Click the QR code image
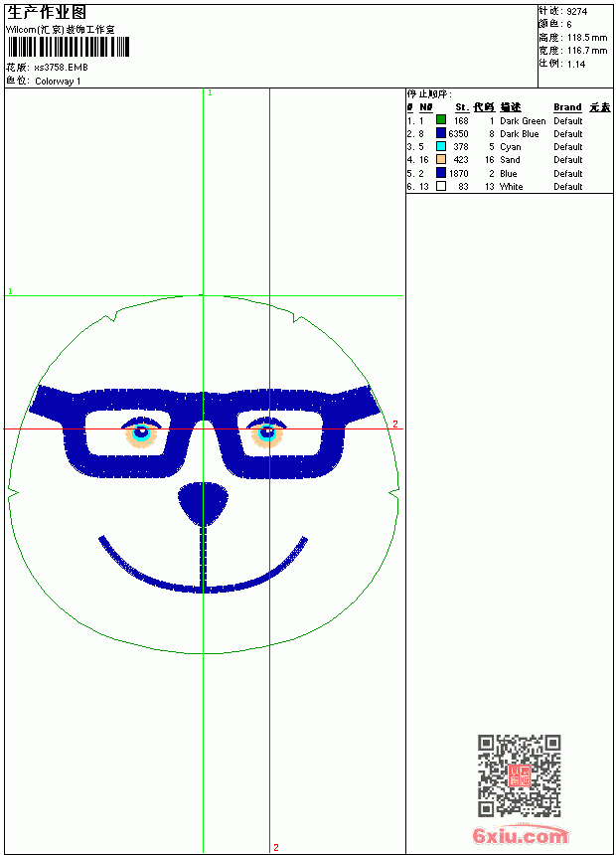The image size is (616, 855). coord(520,775)
